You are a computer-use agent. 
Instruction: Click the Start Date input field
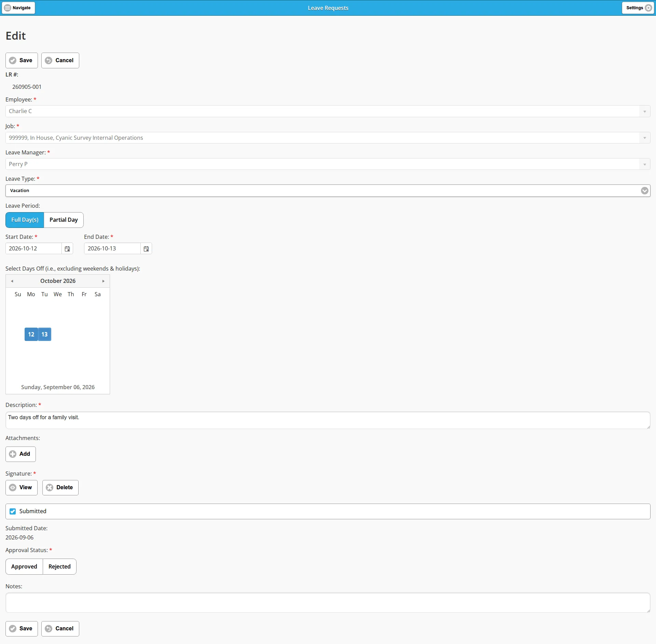[33, 249]
